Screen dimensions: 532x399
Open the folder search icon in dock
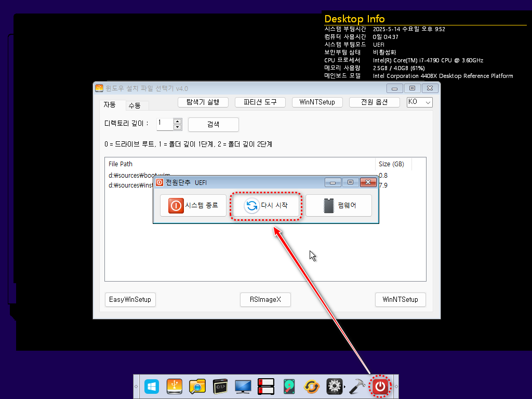[197, 387]
